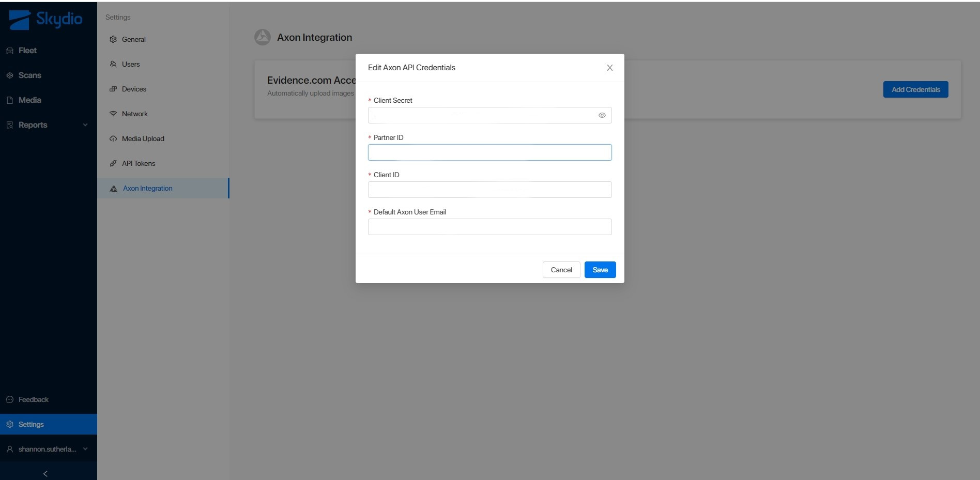Focus the Partner ID field
This screenshot has height=480, width=980.
pos(489,152)
